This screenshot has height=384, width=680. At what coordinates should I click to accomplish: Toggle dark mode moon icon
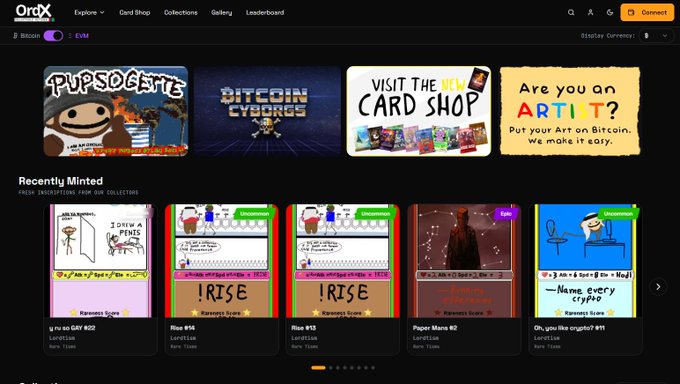[610, 13]
